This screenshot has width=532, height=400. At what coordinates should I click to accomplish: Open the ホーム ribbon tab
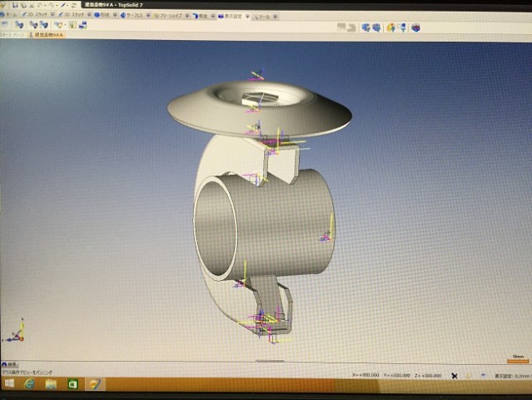9,15
